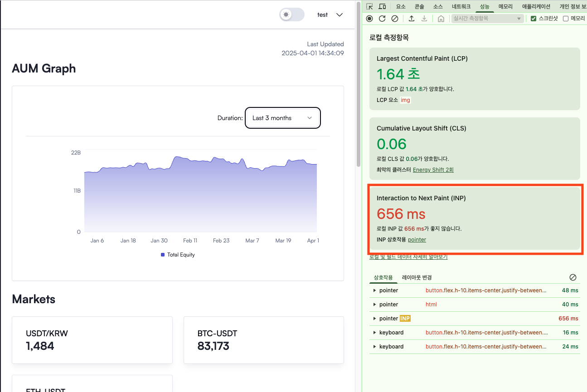This screenshot has width=587, height=392.
Task: Click the Largest Contentful Paint card
Action: click(x=475, y=79)
